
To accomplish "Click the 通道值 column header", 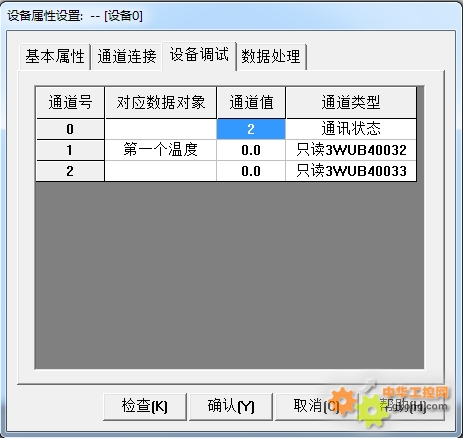I will (x=251, y=102).
